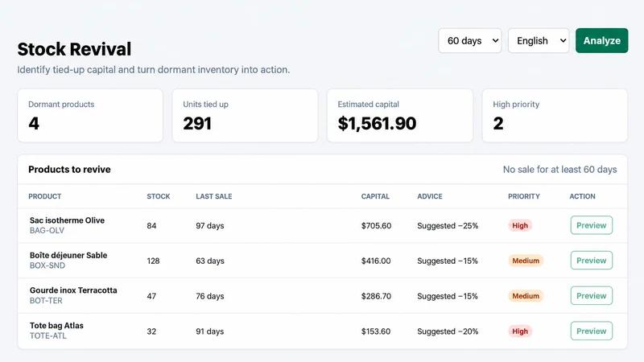Click advice Suggested −20%
Image resolution: width=644 pixels, height=362 pixels.
448,331
